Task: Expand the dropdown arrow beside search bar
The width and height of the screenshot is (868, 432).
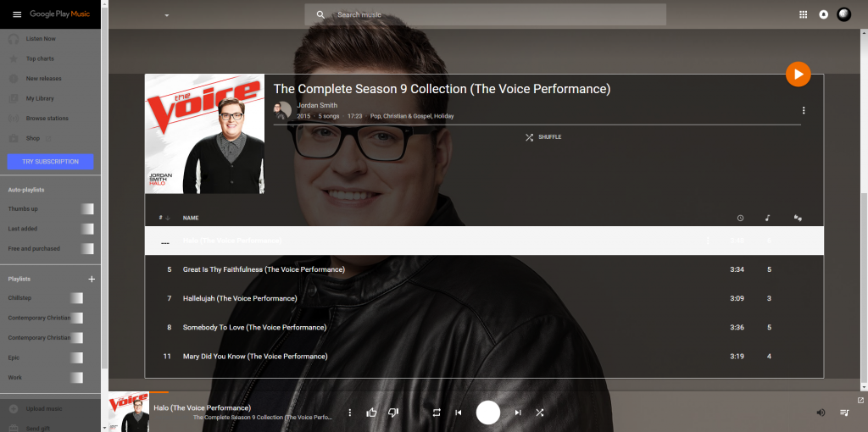Action: pos(167,15)
